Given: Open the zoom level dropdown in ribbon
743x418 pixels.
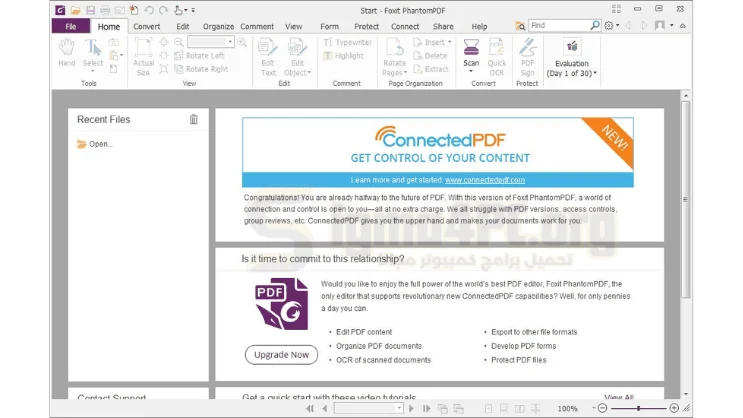Looking at the screenshot, I should tap(230, 42).
